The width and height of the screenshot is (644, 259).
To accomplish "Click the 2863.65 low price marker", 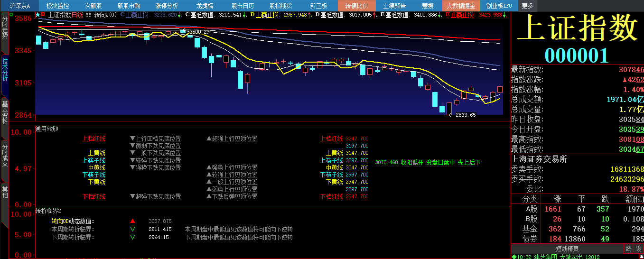I will [x=465, y=115].
